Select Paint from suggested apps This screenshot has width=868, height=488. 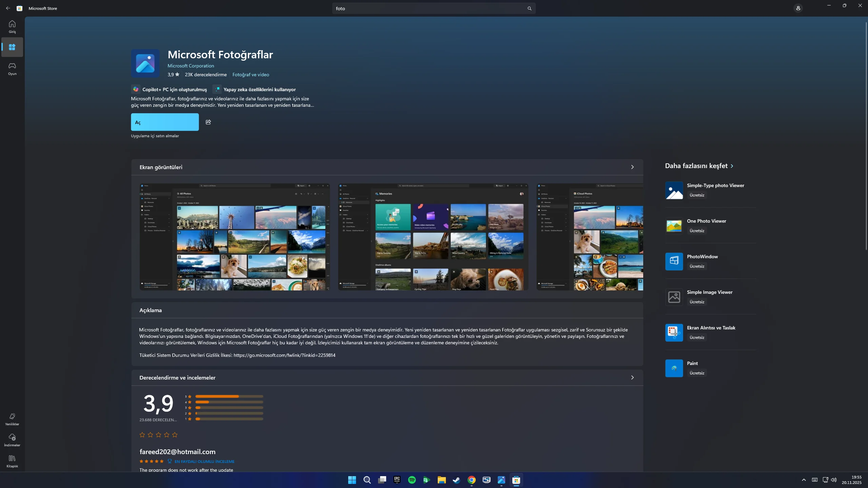[x=692, y=363]
